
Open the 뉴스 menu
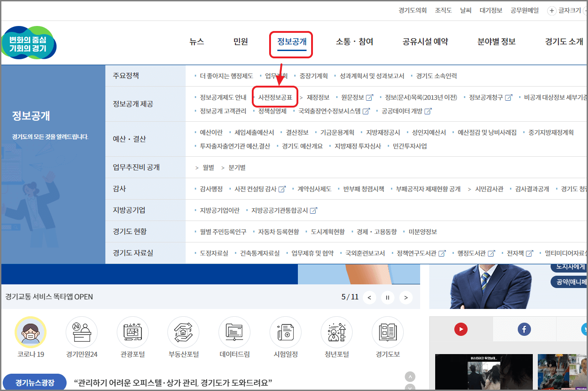pyautogui.click(x=196, y=41)
